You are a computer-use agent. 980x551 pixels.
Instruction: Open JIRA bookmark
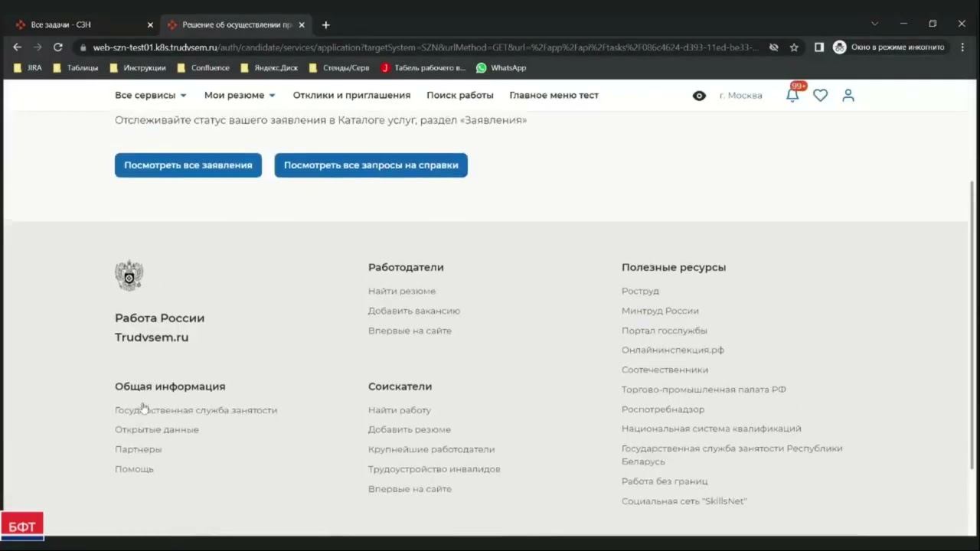pos(28,67)
